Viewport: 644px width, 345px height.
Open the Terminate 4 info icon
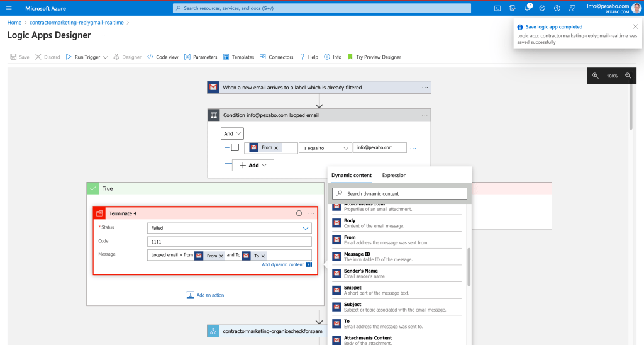point(299,213)
